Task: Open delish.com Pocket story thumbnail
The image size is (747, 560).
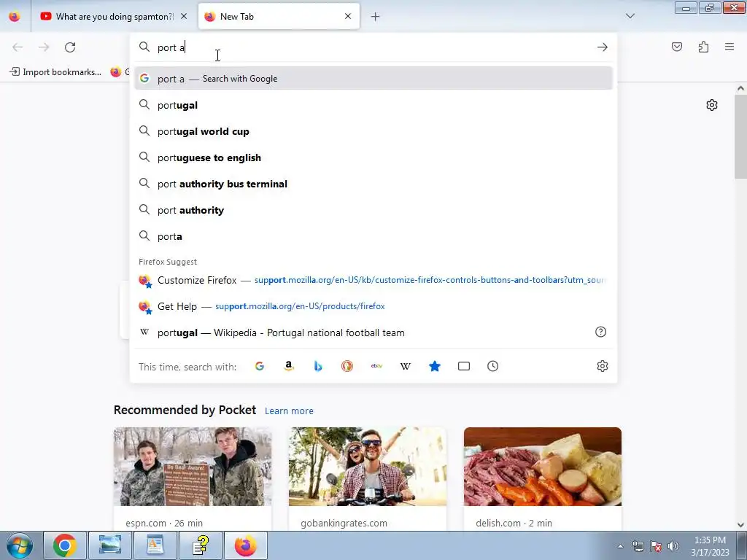Action: 543,467
